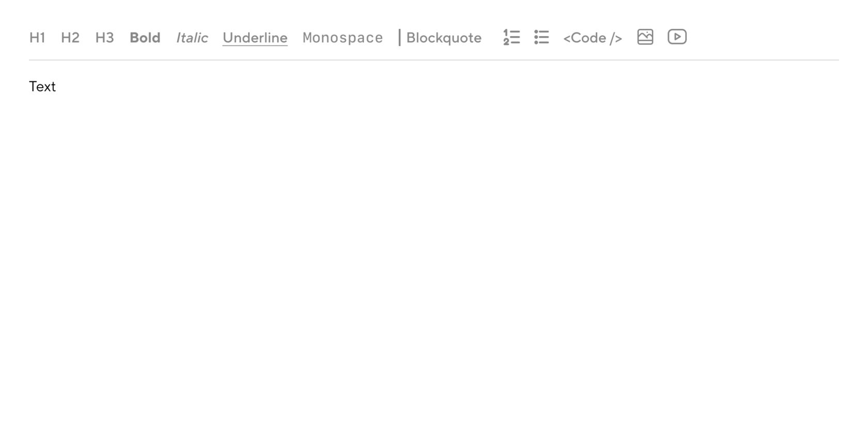
Task: Toggle Italic formatting
Action: click(192, 38)
